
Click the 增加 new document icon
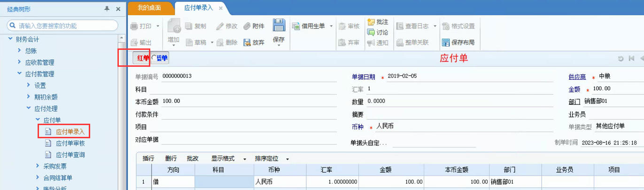click(x=174, y=26)
